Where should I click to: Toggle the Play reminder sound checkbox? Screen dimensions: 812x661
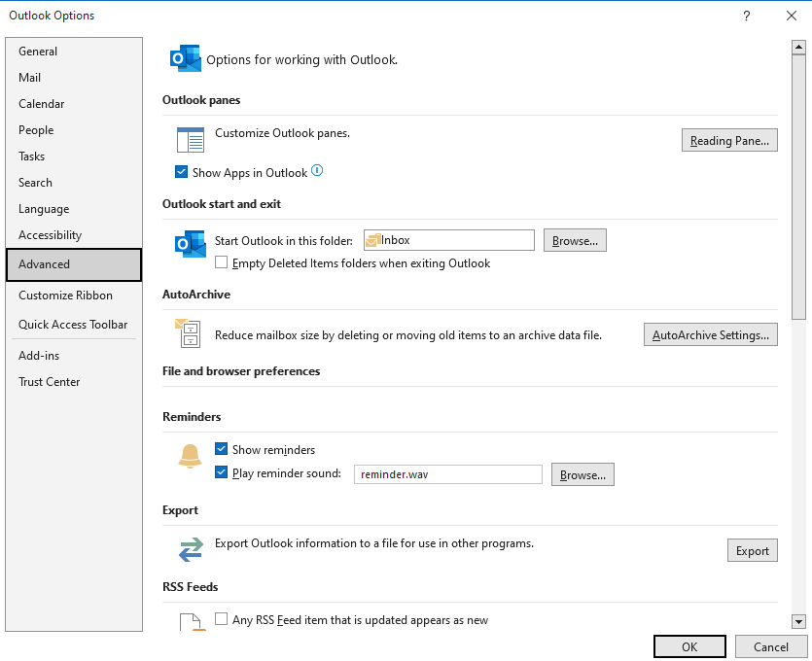point(221,472)
